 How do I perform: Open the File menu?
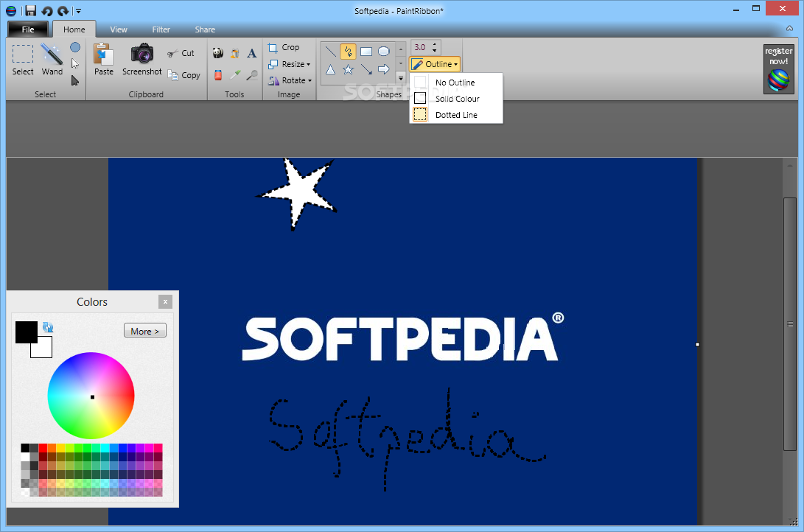(28, 29)
